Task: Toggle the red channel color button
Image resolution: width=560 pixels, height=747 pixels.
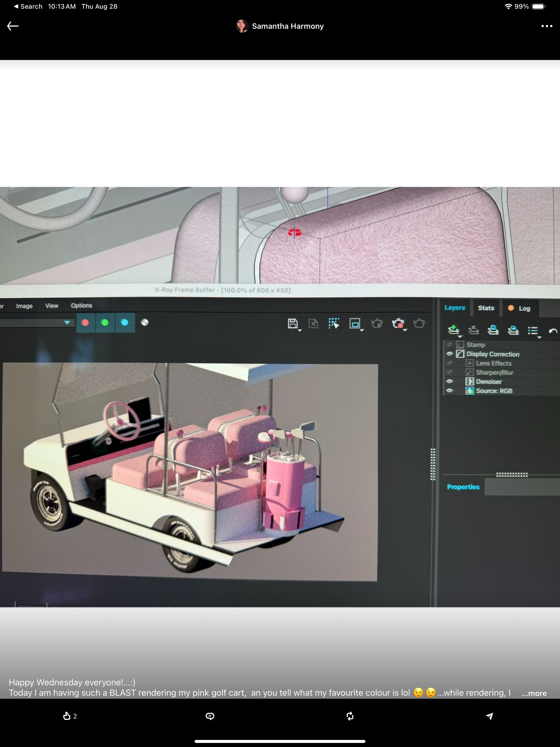Action: (x=85, y=322)
